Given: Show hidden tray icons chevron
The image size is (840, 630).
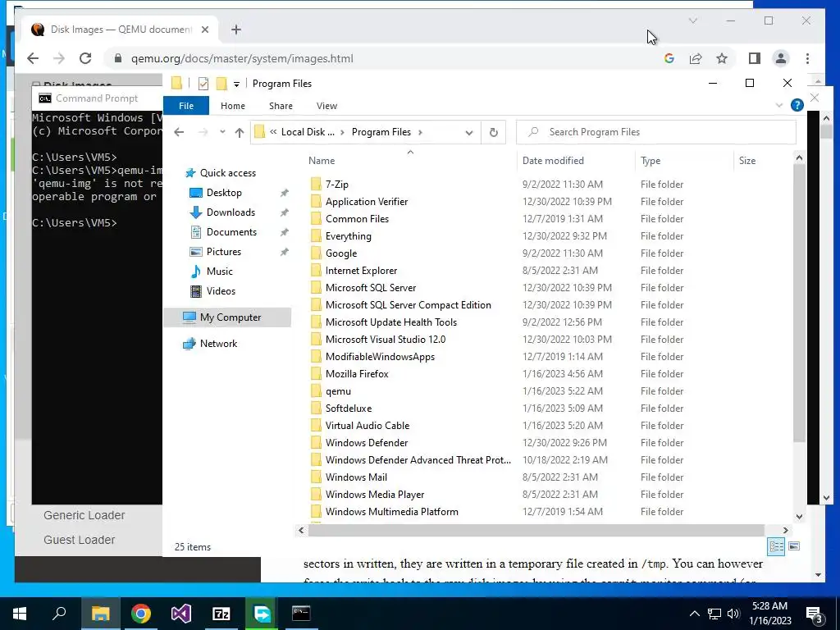Looking at the screenshot, I should click(x=694, y=614).
